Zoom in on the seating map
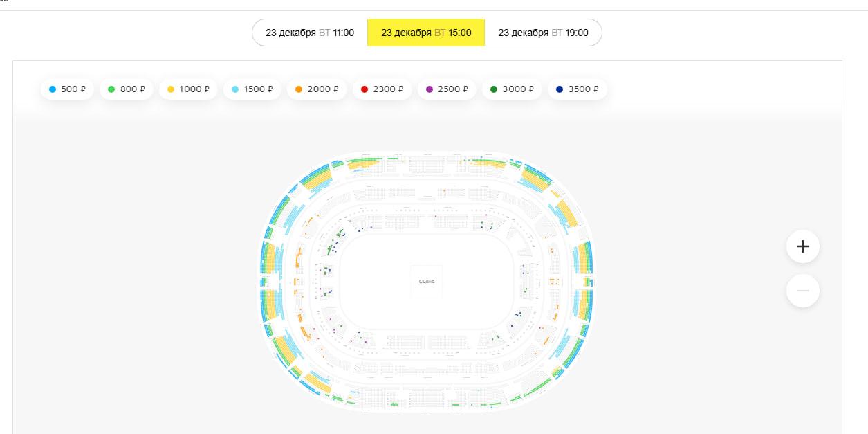Screen dimensions: 868x434 coord(802,246)
